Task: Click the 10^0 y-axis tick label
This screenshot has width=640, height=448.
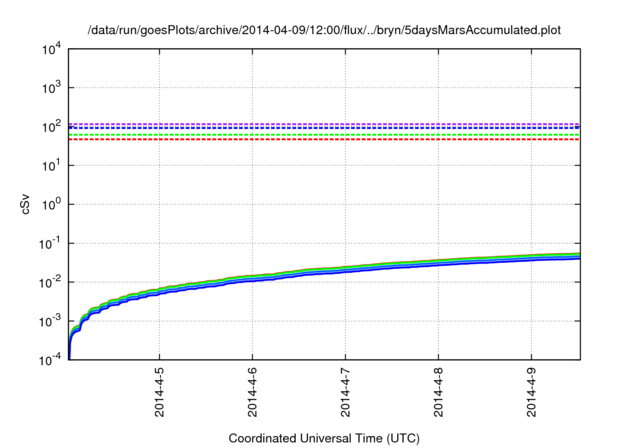Action: point(51,204)
